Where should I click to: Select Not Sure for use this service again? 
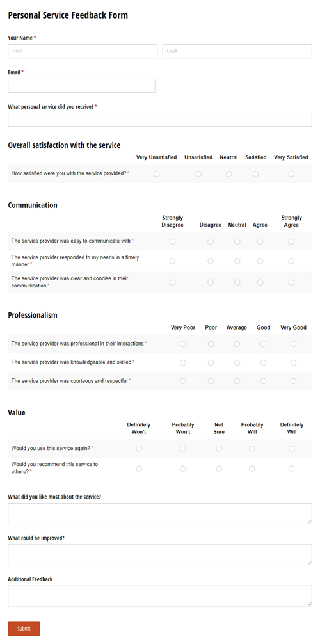[x=219, y=449]
